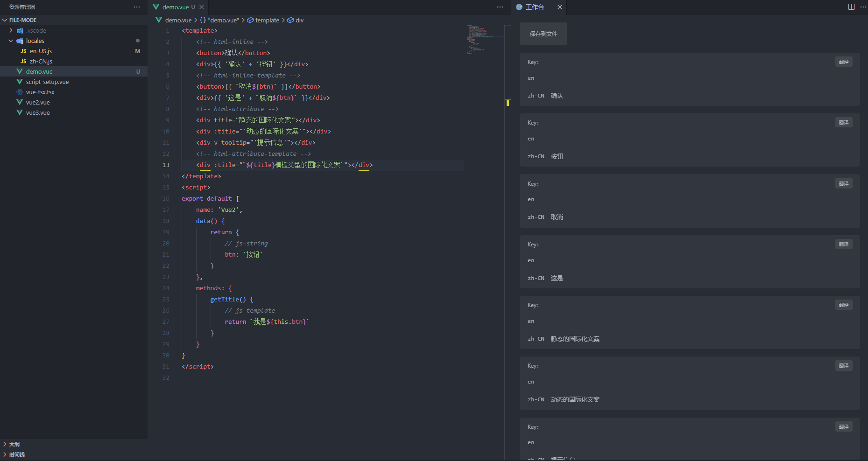Click the "name: 'Vue2'," code line

coord(219,210)
